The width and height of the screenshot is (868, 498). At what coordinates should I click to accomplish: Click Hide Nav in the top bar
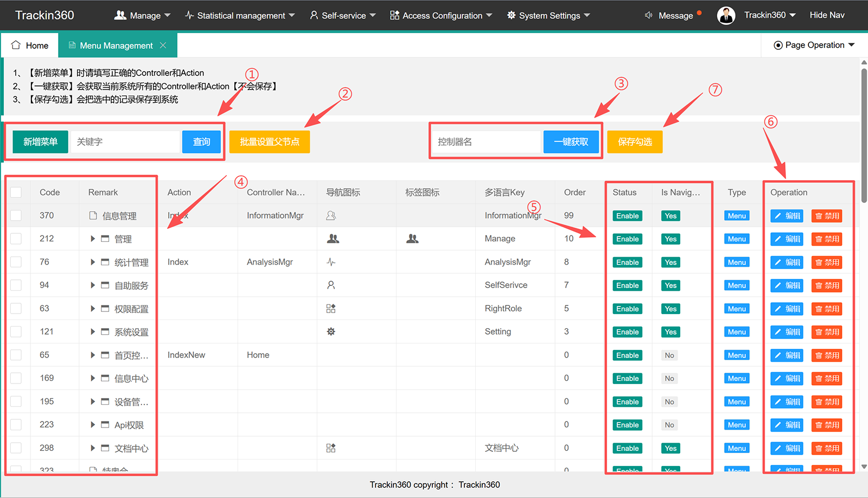827,15
